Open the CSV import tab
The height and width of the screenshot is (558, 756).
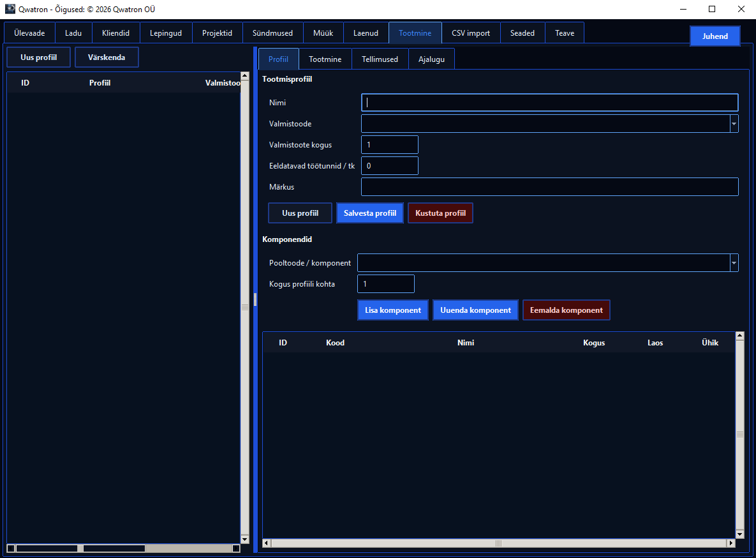click(x=471, y=33)
